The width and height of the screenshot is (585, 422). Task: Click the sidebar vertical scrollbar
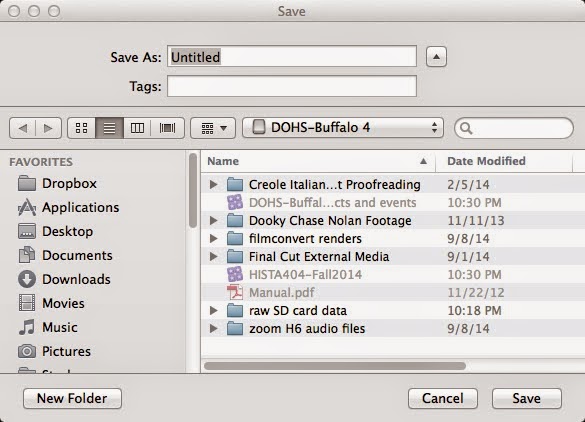193,190
